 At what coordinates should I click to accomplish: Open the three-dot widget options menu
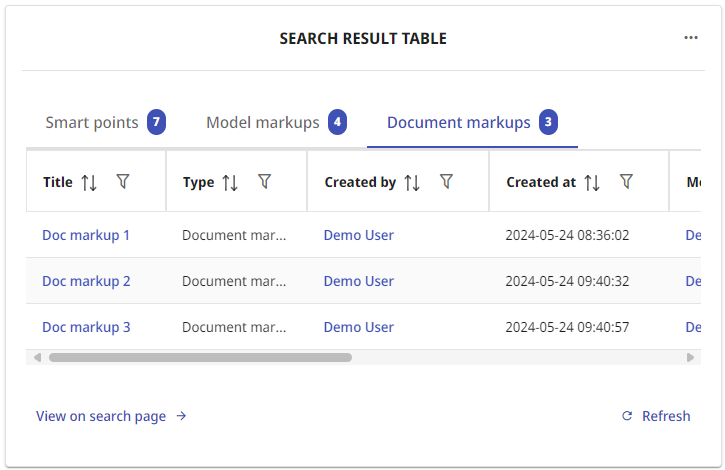[x=691, y=38]
